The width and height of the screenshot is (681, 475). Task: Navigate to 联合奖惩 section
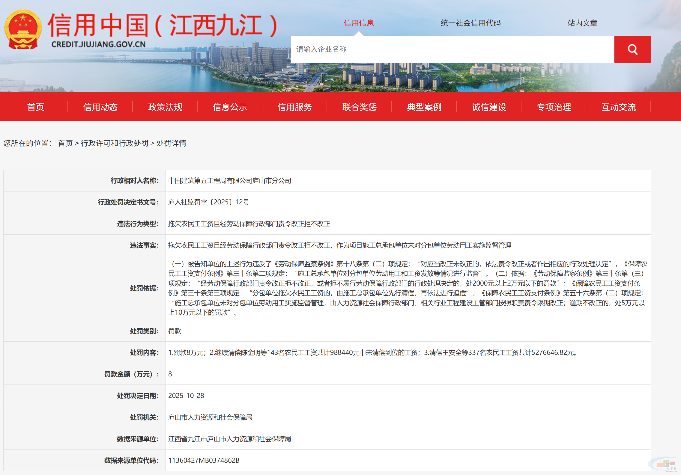coord(359,106)
